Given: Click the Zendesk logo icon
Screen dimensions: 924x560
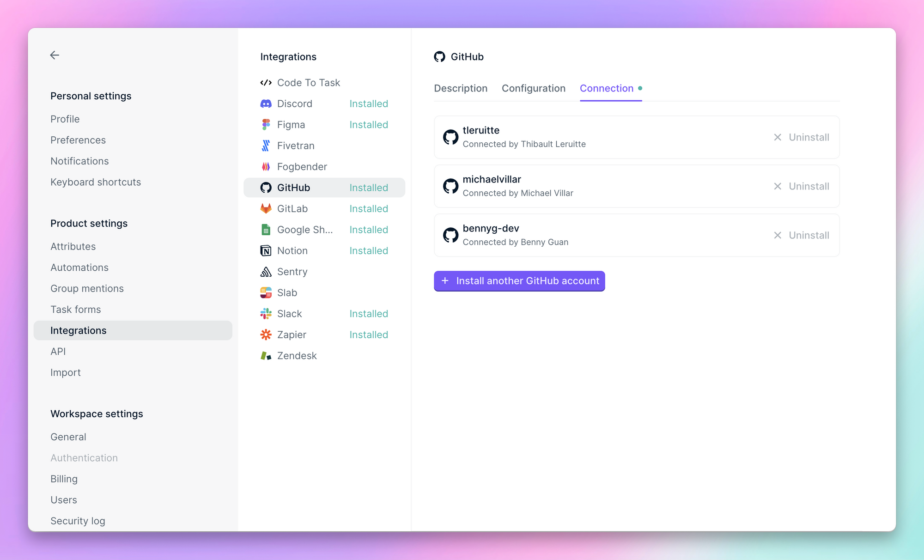Looking at the screenshot, I should [266, 356].
